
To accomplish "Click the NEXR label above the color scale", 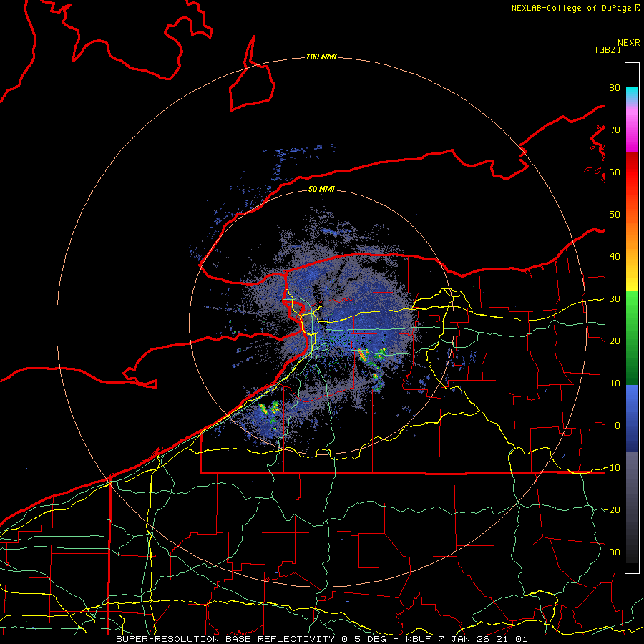I will pos(629,43).
